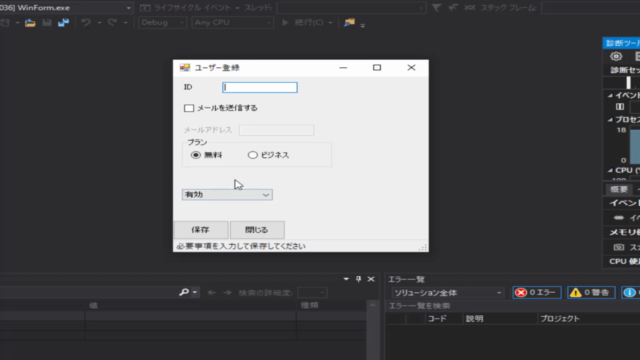Collapse the CPU section in diagnostics

point(610,170)
